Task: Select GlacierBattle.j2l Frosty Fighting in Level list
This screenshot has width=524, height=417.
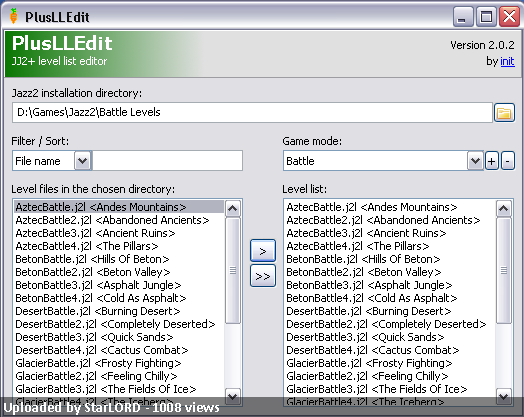Action: click(369, 363)
